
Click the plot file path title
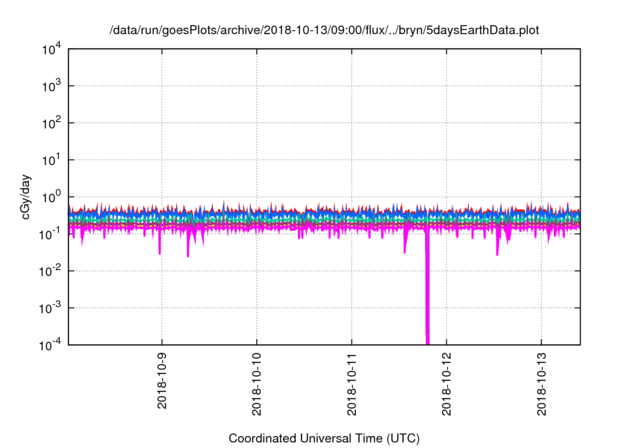point(324,31)
